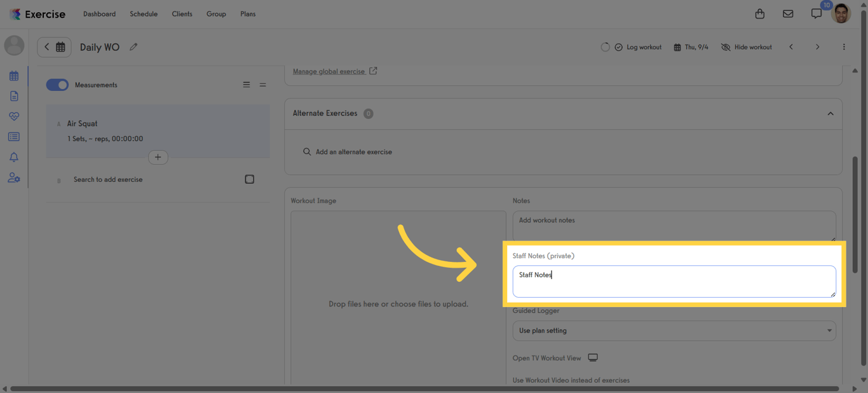Image resolution: width=868 pixels, height=393 pixels.
Task: Check the box beside Search to add exercise
Action: (x=249, y=179)
